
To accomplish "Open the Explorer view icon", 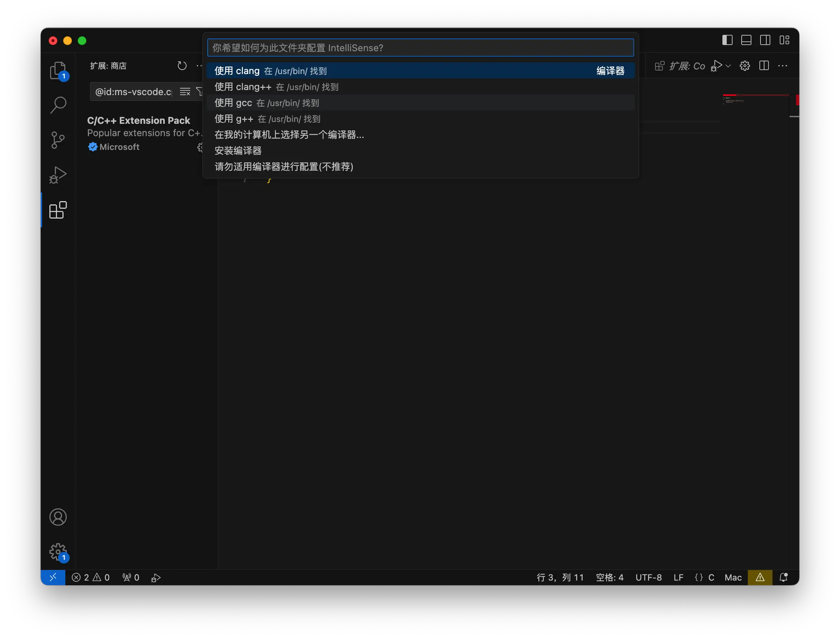I will [58, 70].
